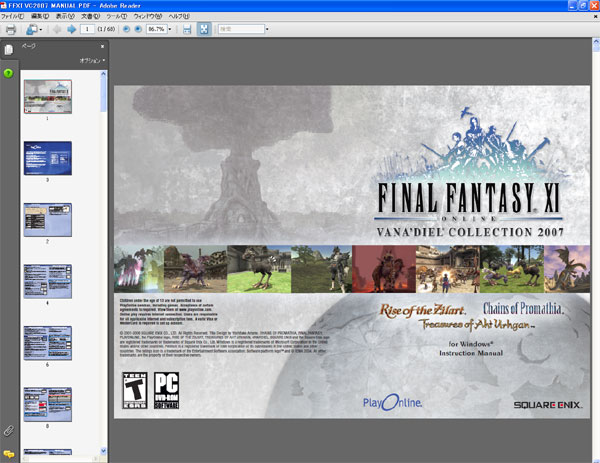This screenshot has width=600, height=463.
Task: Click the 86.7% zoom value field
Action: [x=156, y=29]
